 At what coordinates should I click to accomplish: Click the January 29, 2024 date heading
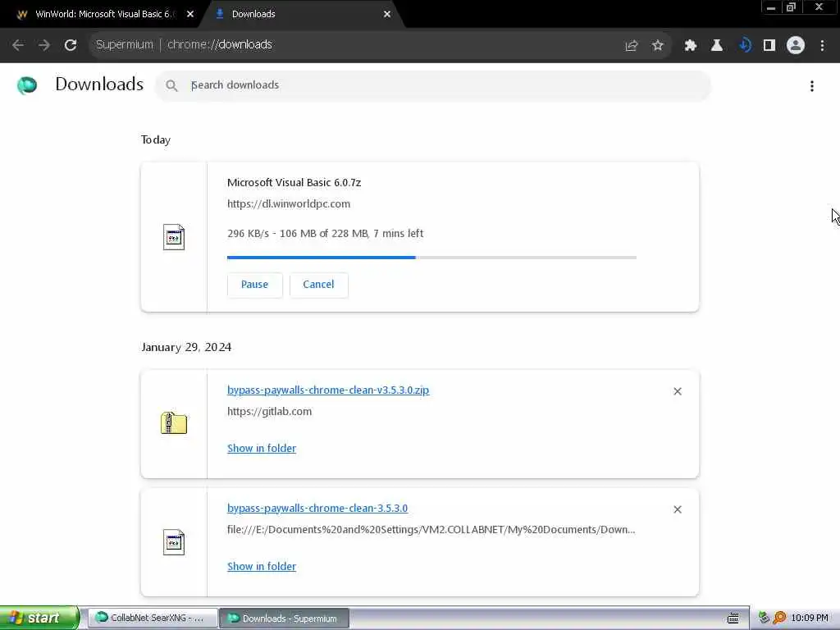coord(186,347)
